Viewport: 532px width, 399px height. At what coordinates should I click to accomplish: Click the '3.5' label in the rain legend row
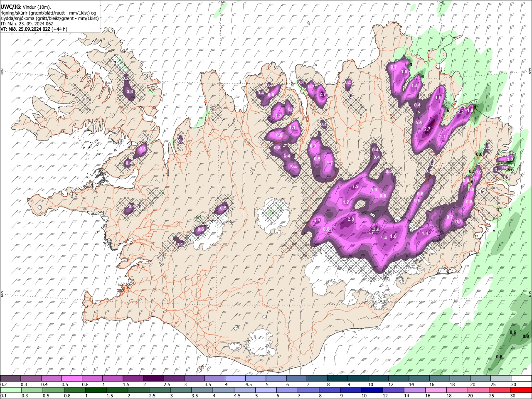pos(195,396)
